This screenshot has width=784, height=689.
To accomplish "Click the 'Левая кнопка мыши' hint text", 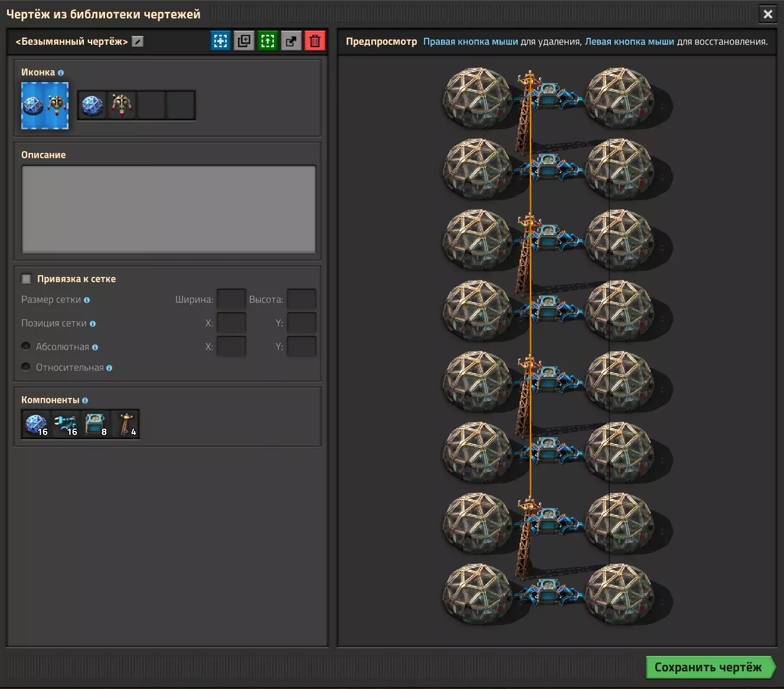I will point(629,41).
